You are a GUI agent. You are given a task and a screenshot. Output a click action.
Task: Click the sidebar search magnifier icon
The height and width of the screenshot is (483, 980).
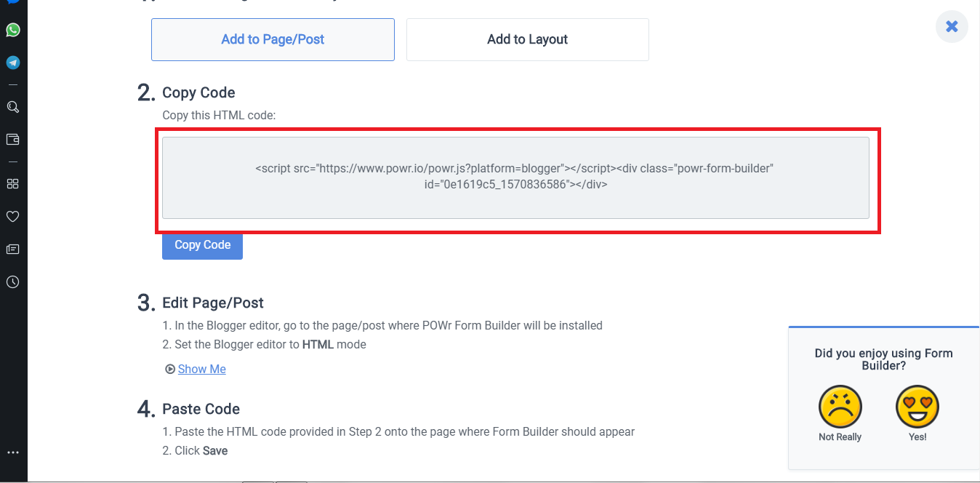[x=13, y=107]
